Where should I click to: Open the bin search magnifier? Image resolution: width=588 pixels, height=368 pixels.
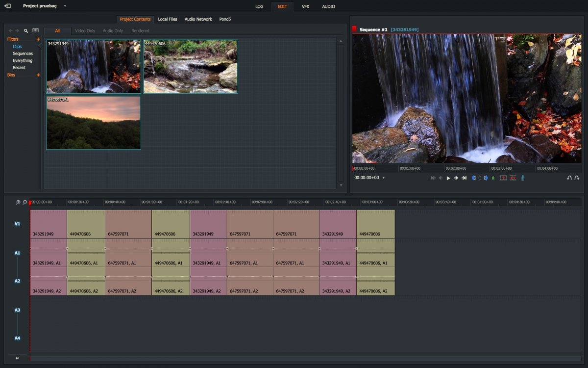[x=26, y=30]
